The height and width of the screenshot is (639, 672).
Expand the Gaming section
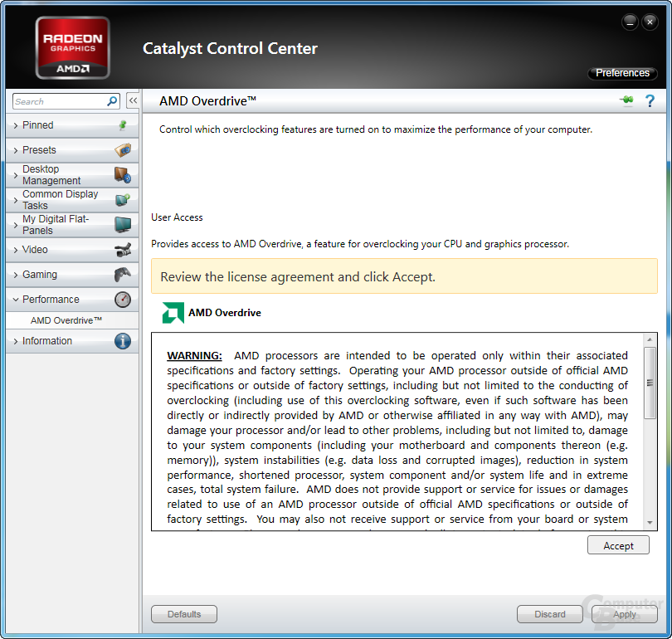click(72, 275)
